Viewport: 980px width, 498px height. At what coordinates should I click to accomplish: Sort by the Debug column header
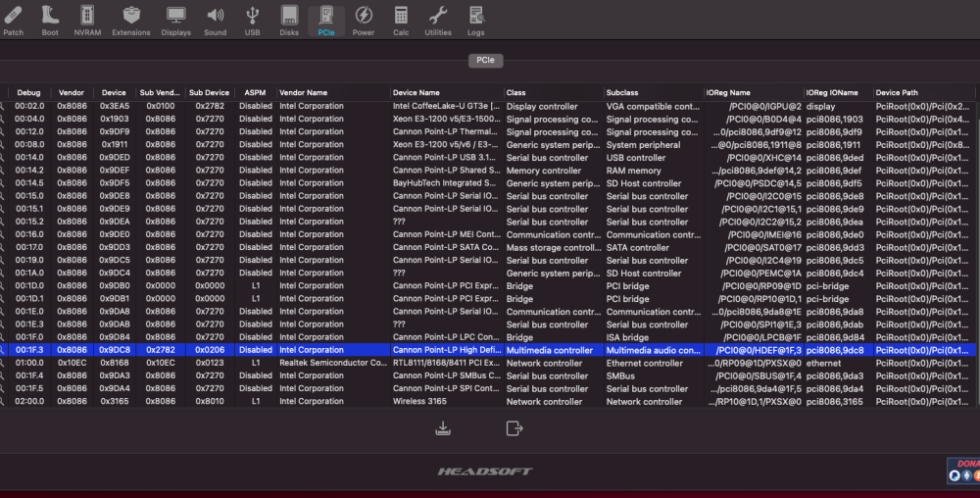[28, 92]
